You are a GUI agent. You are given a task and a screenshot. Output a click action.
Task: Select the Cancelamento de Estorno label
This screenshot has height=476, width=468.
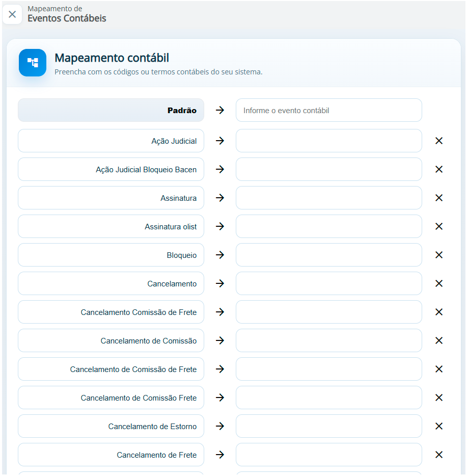pyautogui.click(x=111, y=426)
